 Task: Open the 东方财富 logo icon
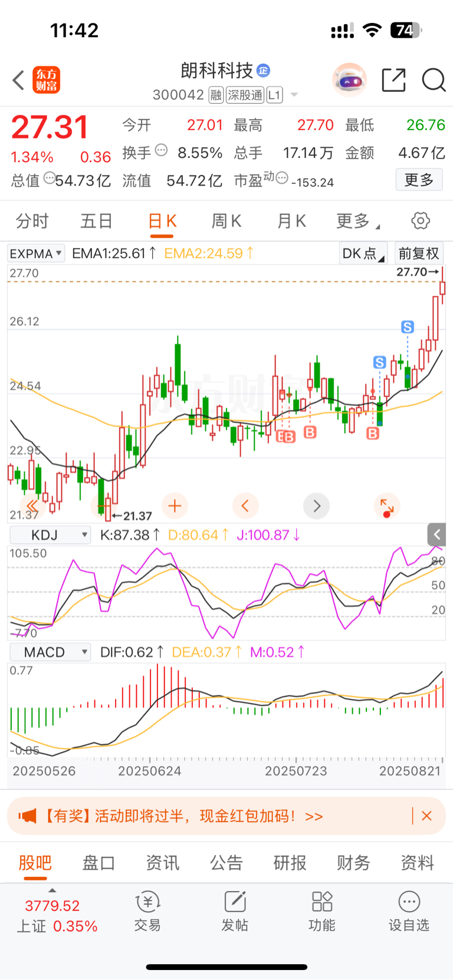(x=47, y=80)
